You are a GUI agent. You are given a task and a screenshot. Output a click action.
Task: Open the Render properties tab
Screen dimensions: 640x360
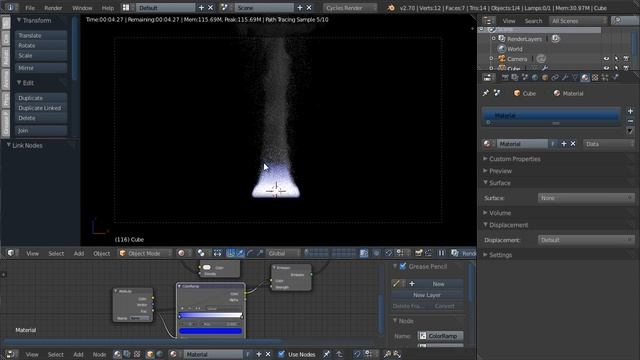tap(505, 78)
